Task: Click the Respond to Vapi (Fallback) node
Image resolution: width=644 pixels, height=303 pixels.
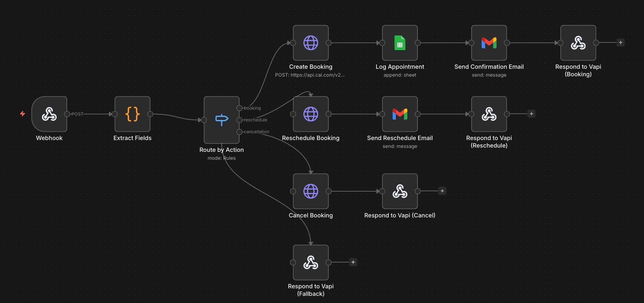Action: [311, 262]
